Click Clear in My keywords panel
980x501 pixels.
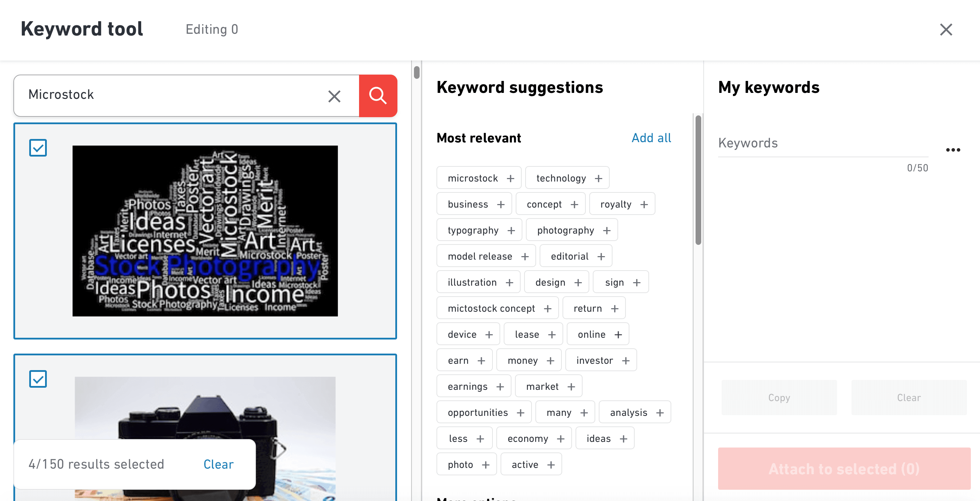click(909, 398)
